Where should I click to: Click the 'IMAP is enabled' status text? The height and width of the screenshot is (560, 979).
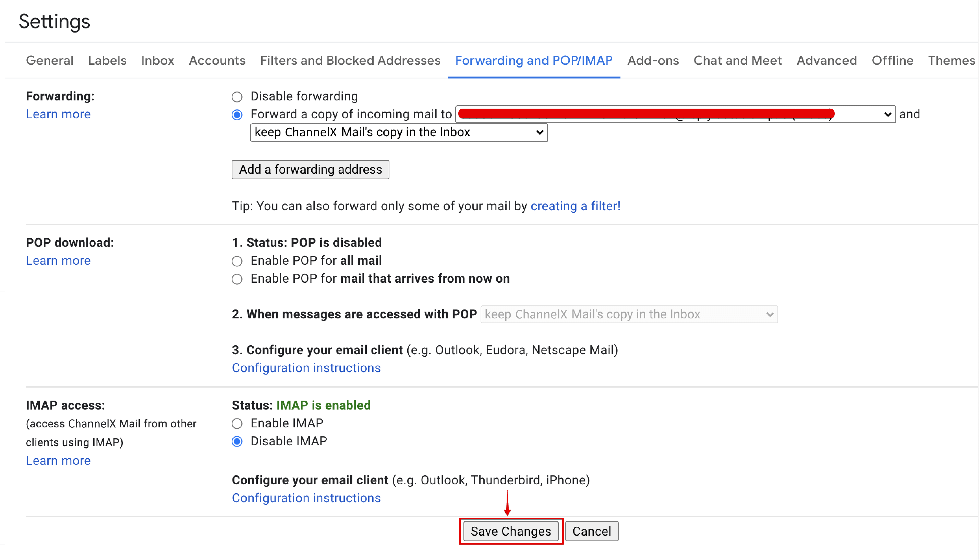[x=324, y=405]
